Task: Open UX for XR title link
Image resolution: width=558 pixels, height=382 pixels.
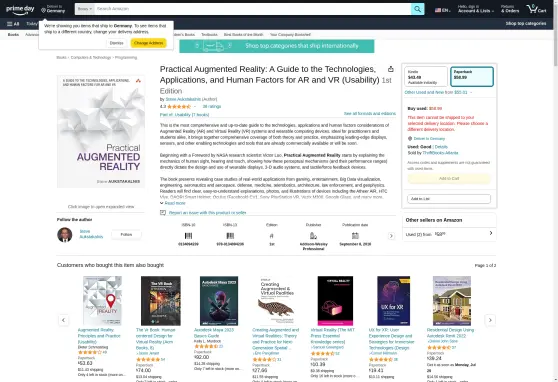Action: [x=391, y=339]
